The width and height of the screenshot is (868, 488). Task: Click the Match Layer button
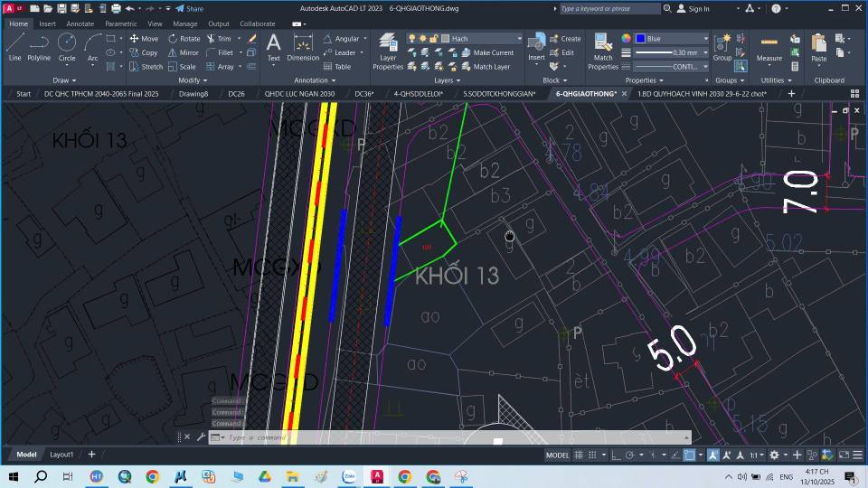(x=486, y=66)
